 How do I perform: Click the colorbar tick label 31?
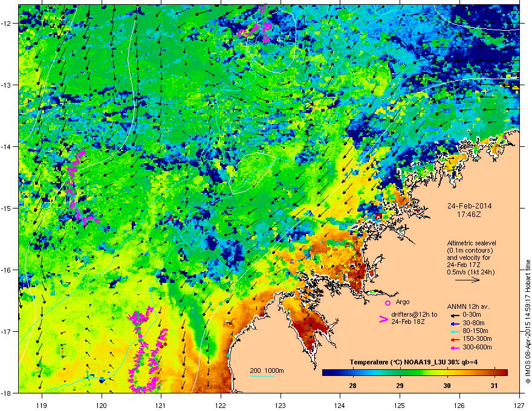tap(495, 386)
